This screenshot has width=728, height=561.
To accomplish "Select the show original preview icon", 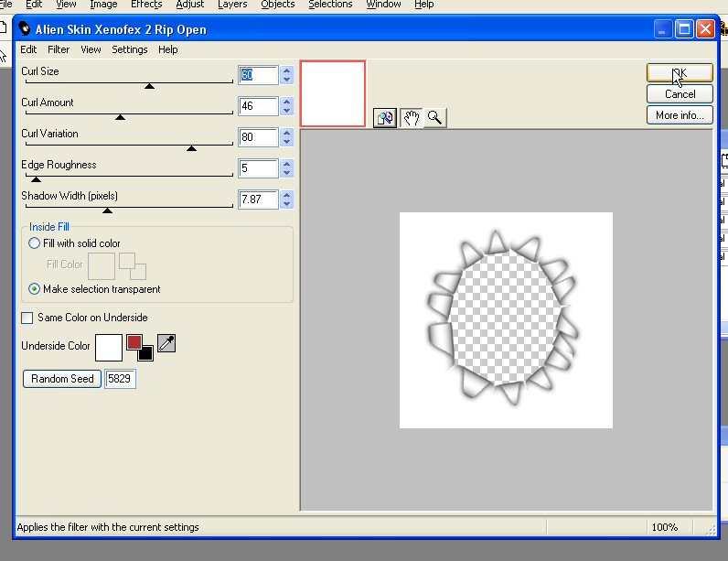I will tap(385, 118).
